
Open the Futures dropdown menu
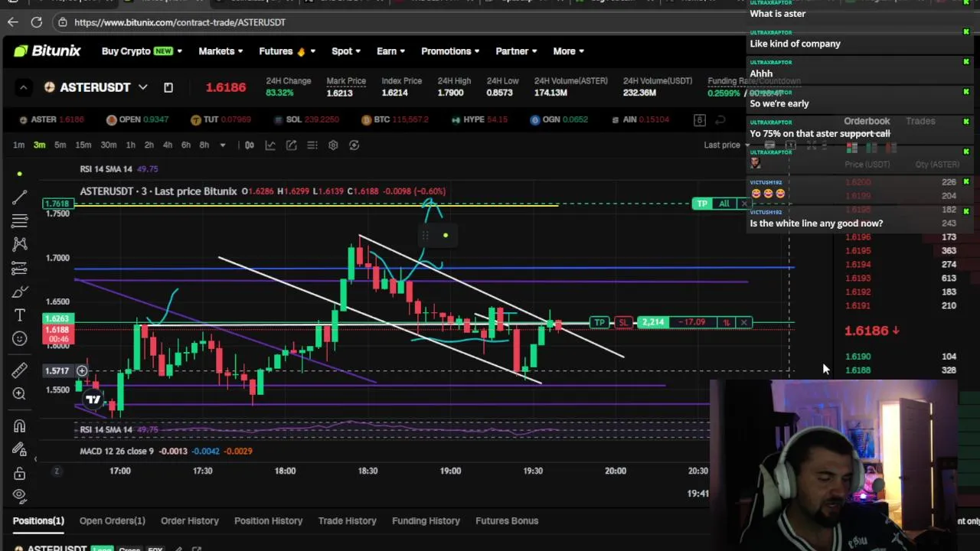coord(287,51)
